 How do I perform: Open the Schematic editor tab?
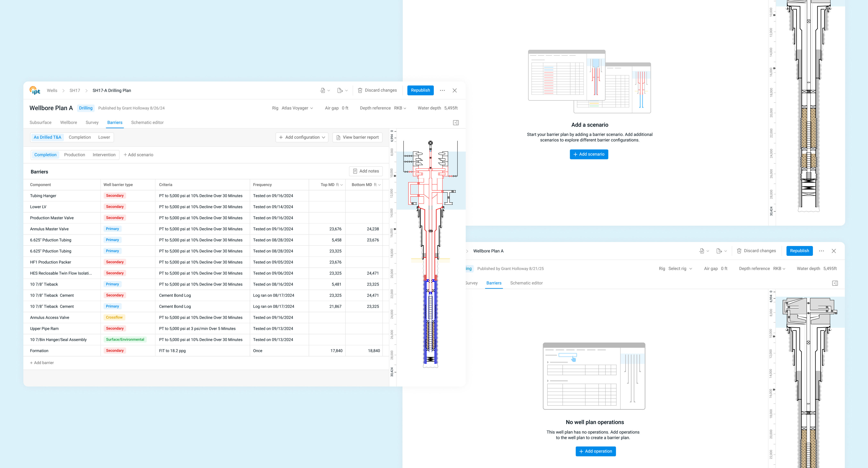[147, 123]
